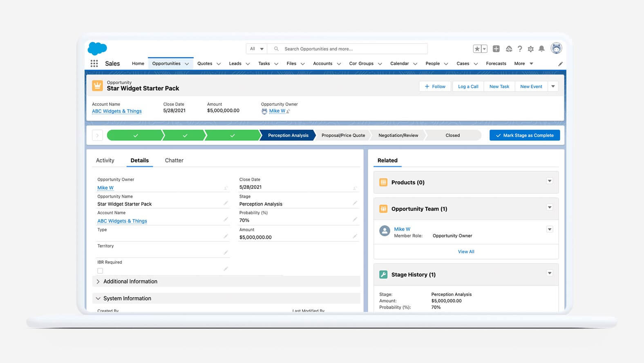Click Opportunity Team related list icon
644x363 pixels.
[383, 209]
